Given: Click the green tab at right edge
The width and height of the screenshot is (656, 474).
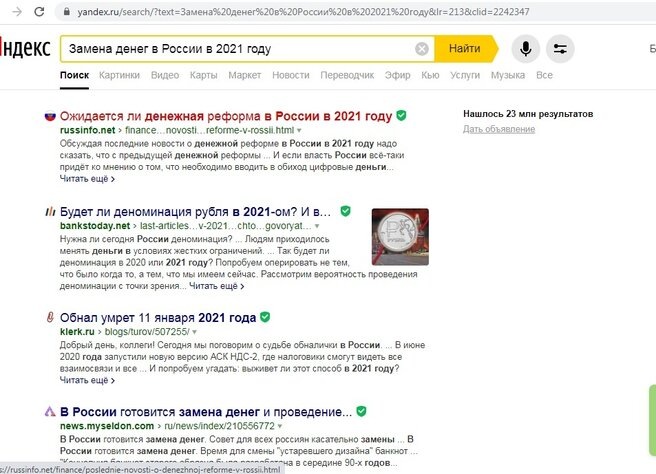Looking at the screenshot, I should (x=652, y=420).
